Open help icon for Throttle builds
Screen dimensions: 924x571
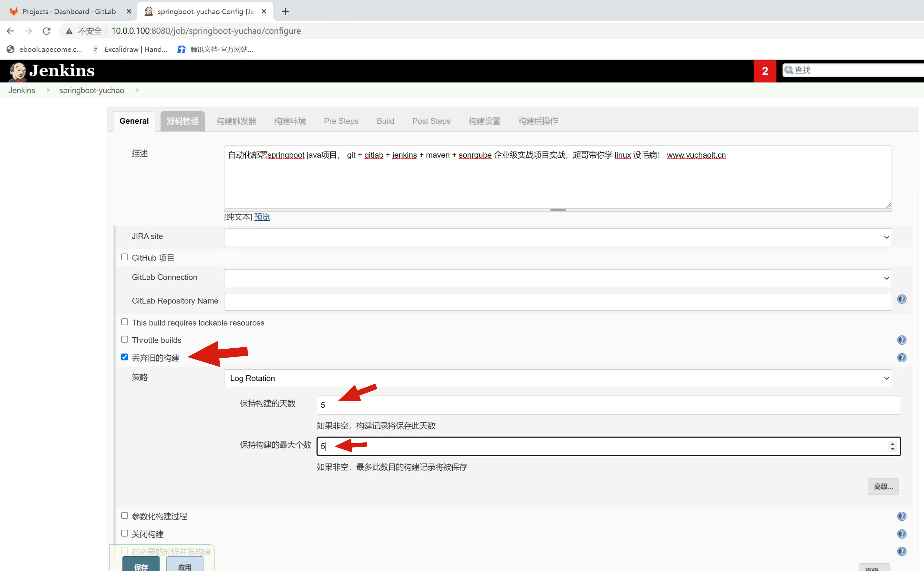click(901, 340)
